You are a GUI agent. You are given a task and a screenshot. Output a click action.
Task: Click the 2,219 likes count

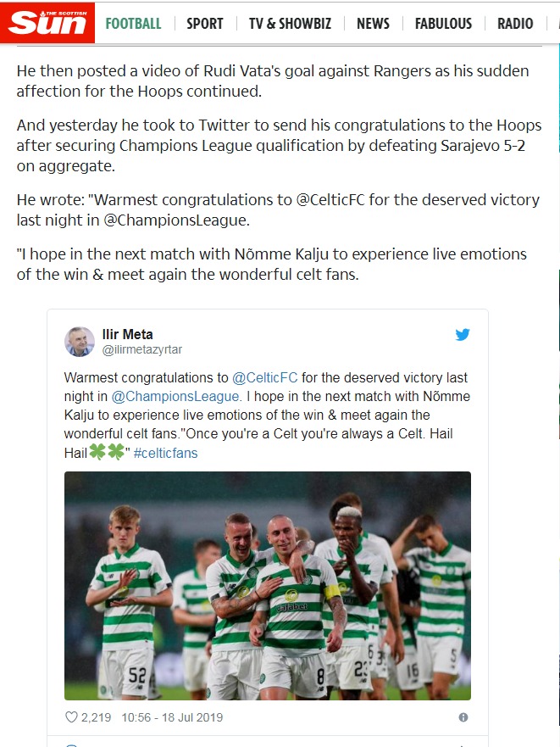96,717
